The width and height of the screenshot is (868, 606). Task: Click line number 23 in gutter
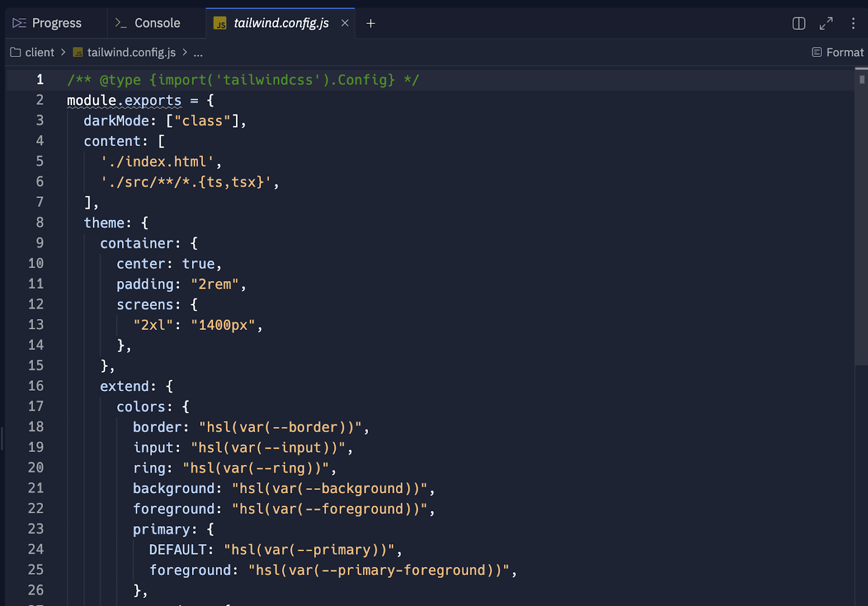pos(36,529)
